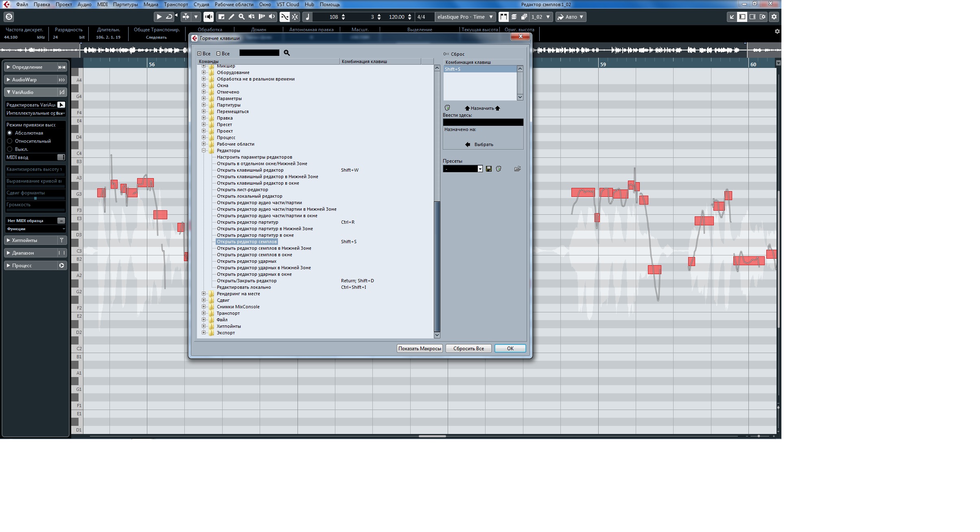Screen dimensions: 980x532
Task: Click the search magnifier in hotkeys dialog
Action: click(287, 53)
